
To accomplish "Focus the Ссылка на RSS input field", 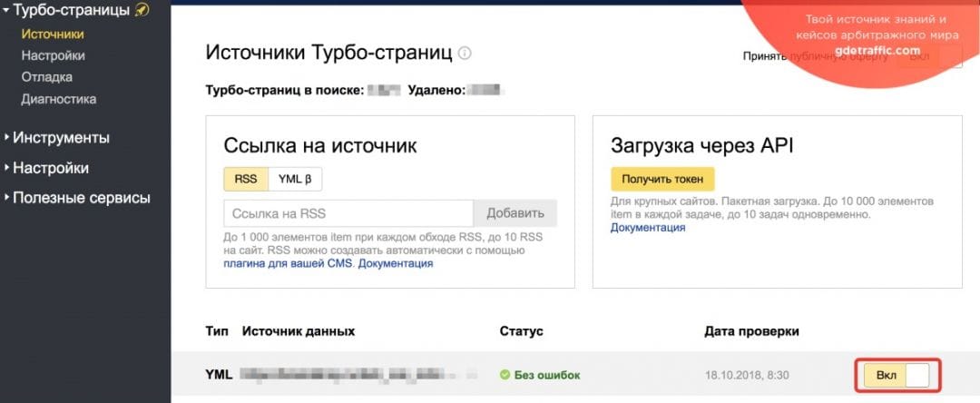I will (348, 213).
